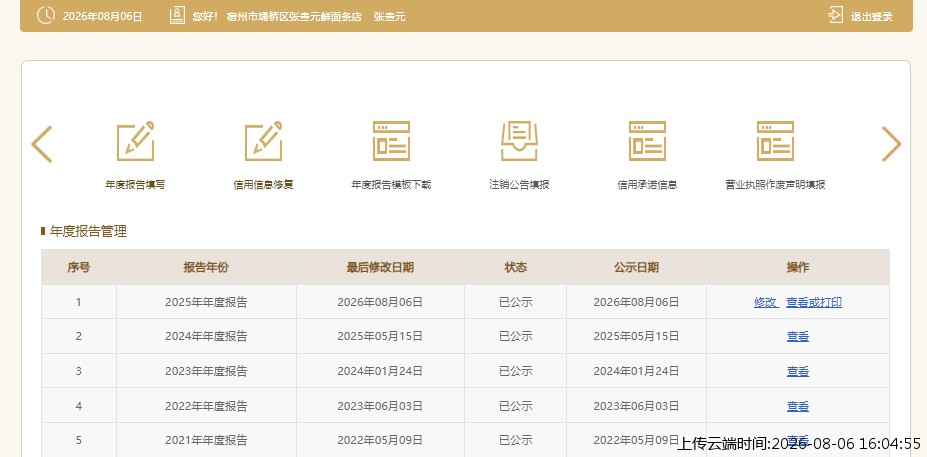Click the 年度报告管理 section heading
The width and height of the screenshot is (927, 457).
coord(88,231)
